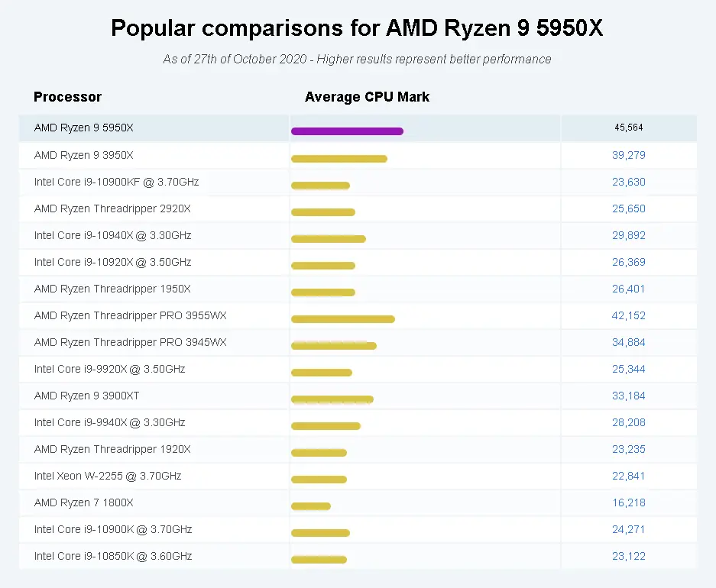Image resolution: width=716 pixels, height=588 pixels.
Task: Click the AMD Ryzen 9 3900XT name
Action: (x=86, y=396)
